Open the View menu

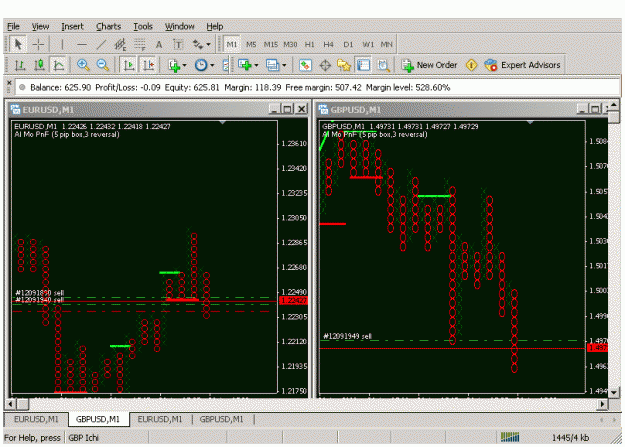(40, 26)
